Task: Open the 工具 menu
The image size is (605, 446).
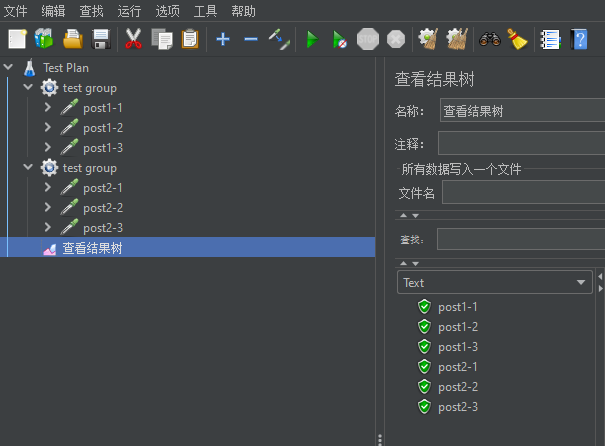Action: tap(205, 11)
